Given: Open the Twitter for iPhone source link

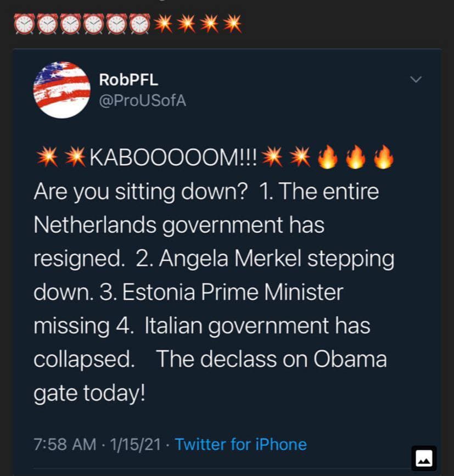Looking at the screenshot, I should click(240, 444).
